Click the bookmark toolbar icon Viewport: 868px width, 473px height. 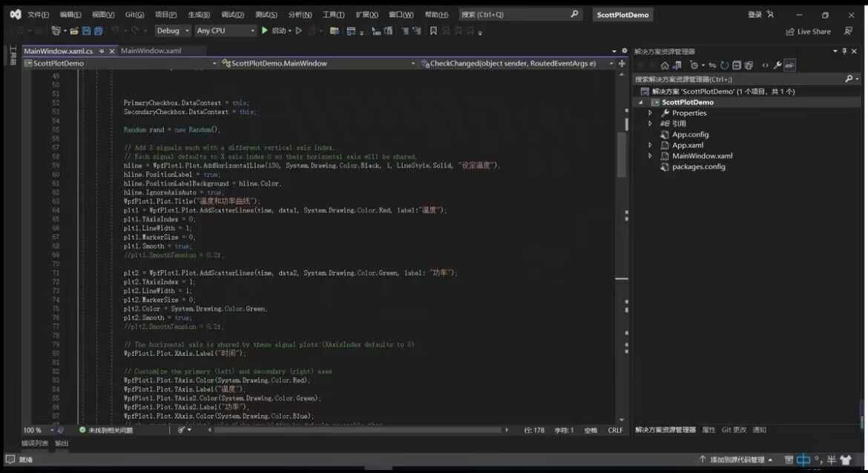(433, 31)
